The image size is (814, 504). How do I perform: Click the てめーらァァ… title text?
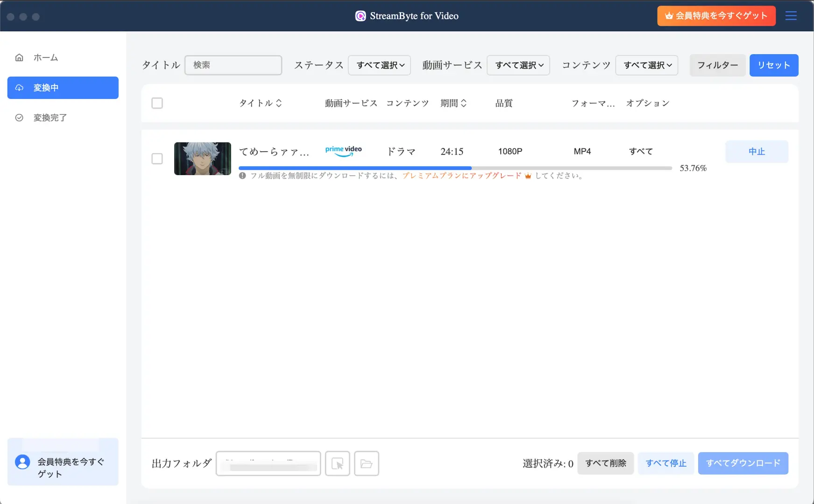pos(274,152)
